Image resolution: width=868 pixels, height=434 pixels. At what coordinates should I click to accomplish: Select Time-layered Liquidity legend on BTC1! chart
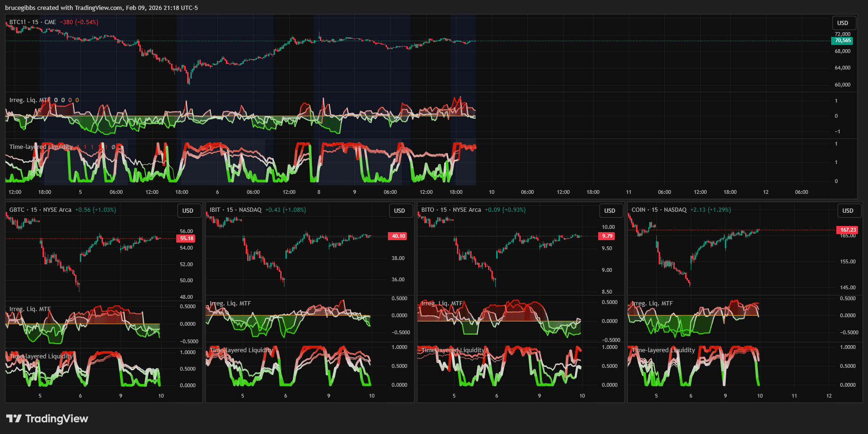41,147
